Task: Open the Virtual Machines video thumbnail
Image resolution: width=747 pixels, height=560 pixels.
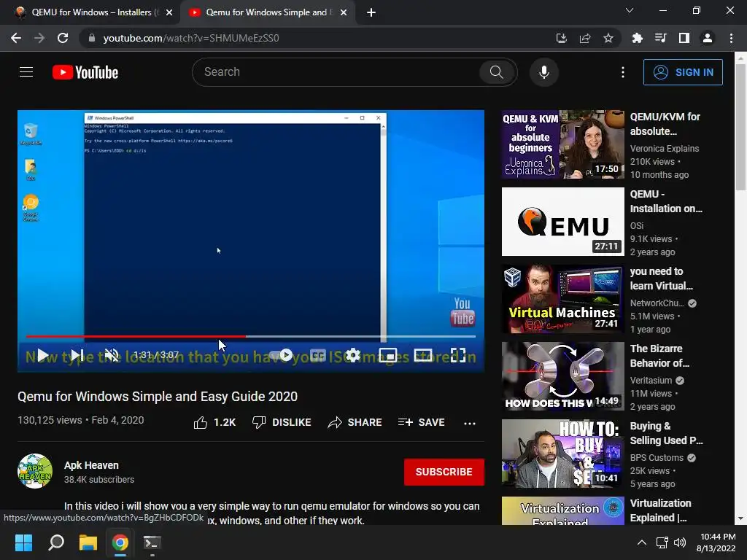Action: click(x=562, y=299)
